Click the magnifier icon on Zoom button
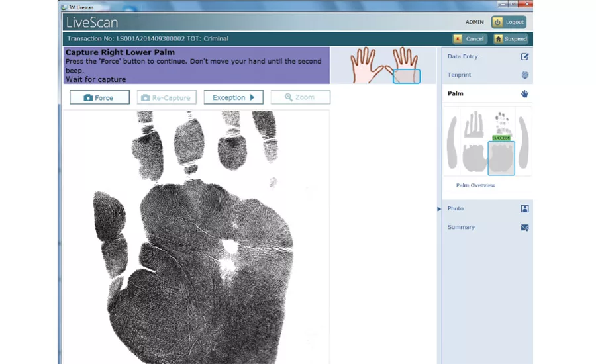 click(x=289, y=97)
